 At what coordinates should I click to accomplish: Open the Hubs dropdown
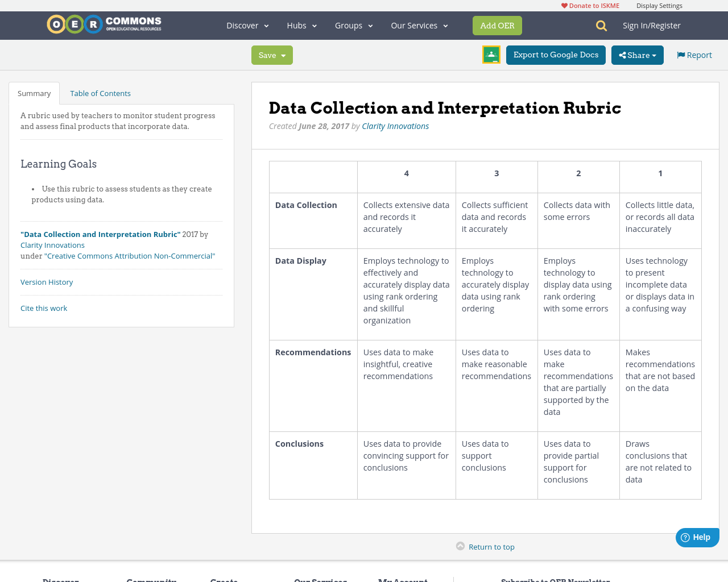click(x=301, y=25)
